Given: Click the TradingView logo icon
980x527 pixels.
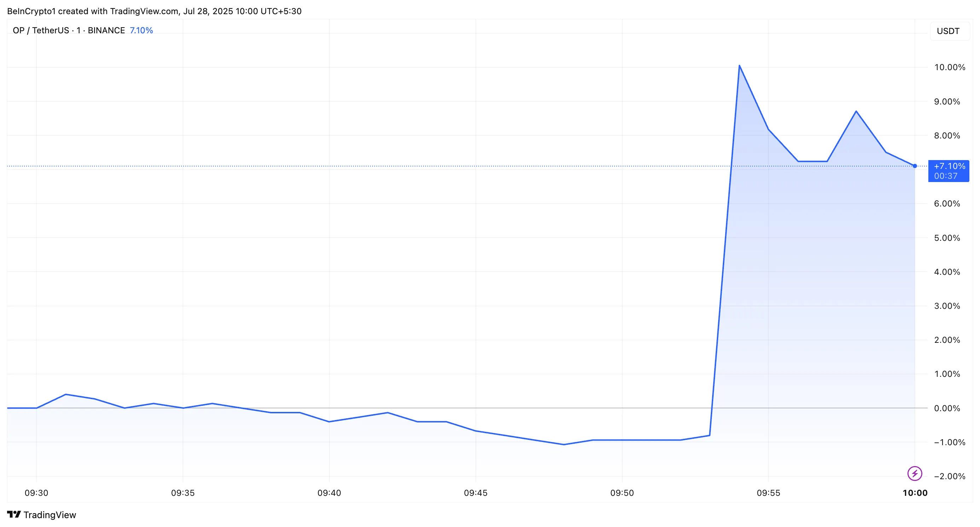Looking at the screenshot, I should point(14,515).
